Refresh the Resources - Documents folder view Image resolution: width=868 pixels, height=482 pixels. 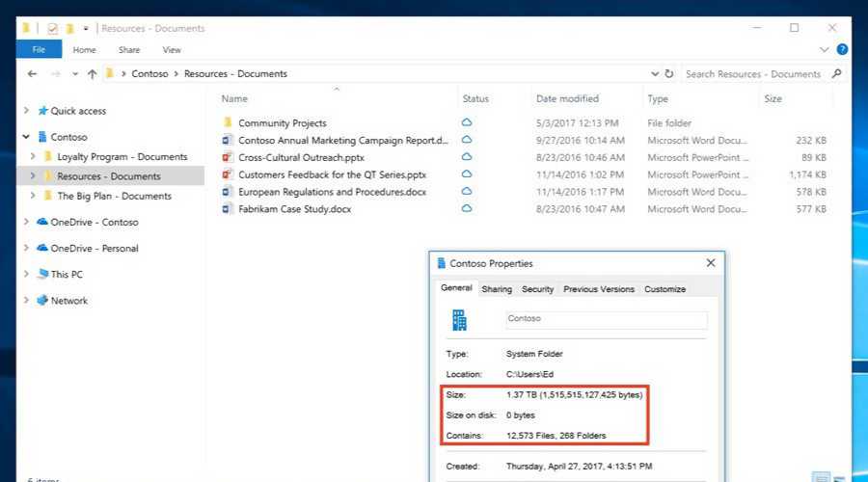pyautogui.click(x=669, y=73)
